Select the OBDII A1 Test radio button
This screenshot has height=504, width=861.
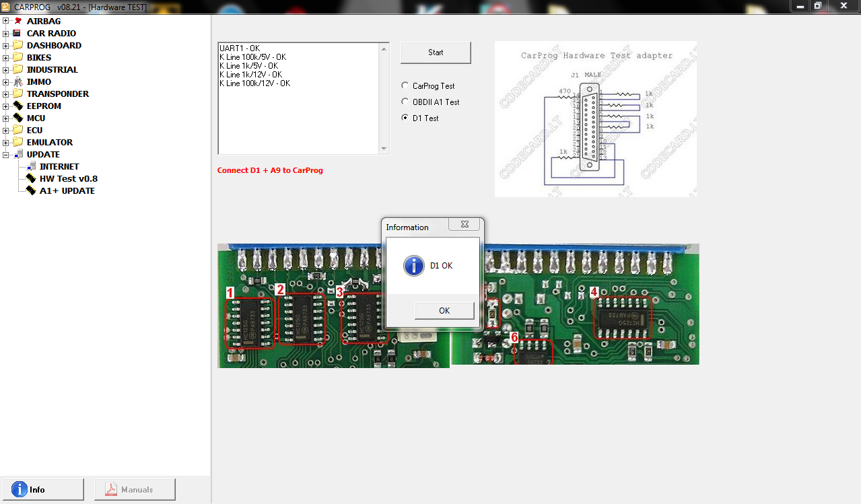coord(405,102)
